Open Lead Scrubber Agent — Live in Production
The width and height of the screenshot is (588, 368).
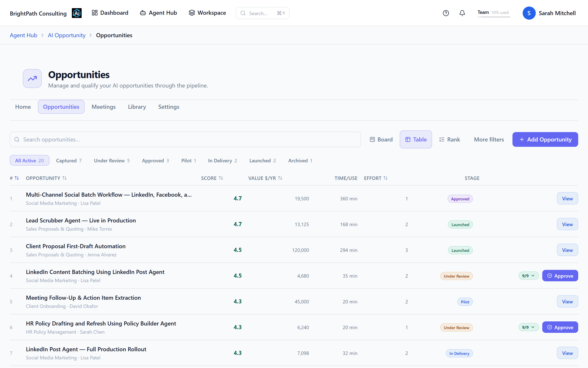[x=81, y=221]
